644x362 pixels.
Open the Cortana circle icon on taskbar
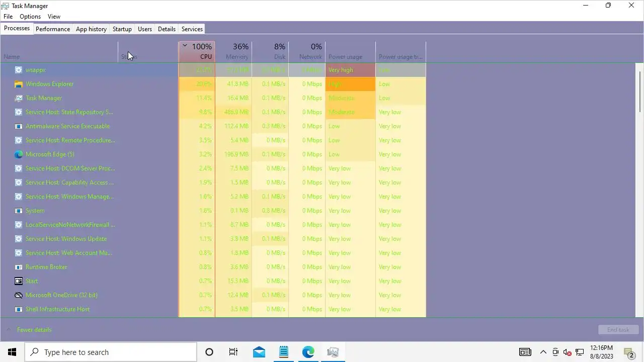coord(209,352)
